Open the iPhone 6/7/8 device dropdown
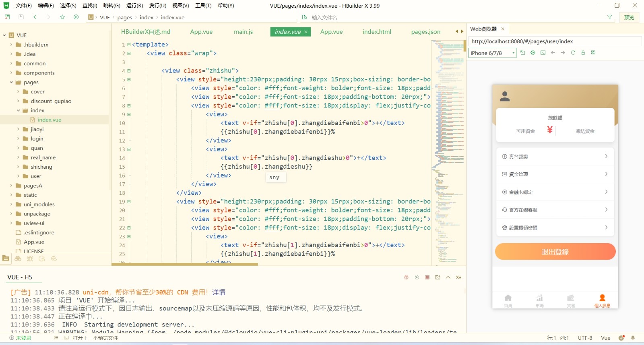Screen dimensions: 644x345 click(x=492, y=53)
